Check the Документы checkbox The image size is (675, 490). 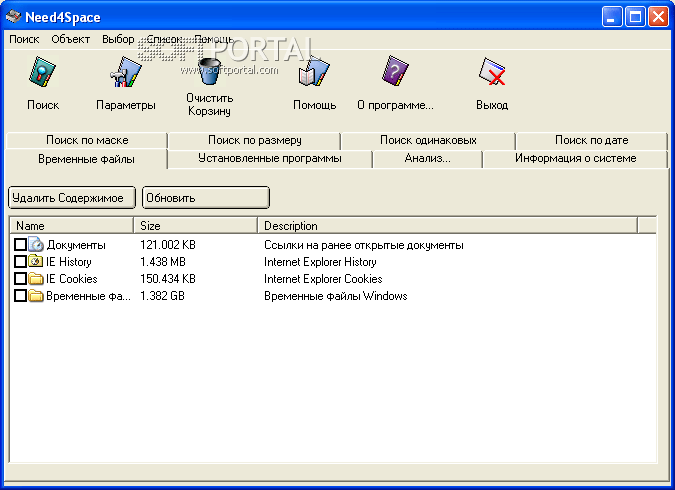pyautogui.click(x=20, y=245)
